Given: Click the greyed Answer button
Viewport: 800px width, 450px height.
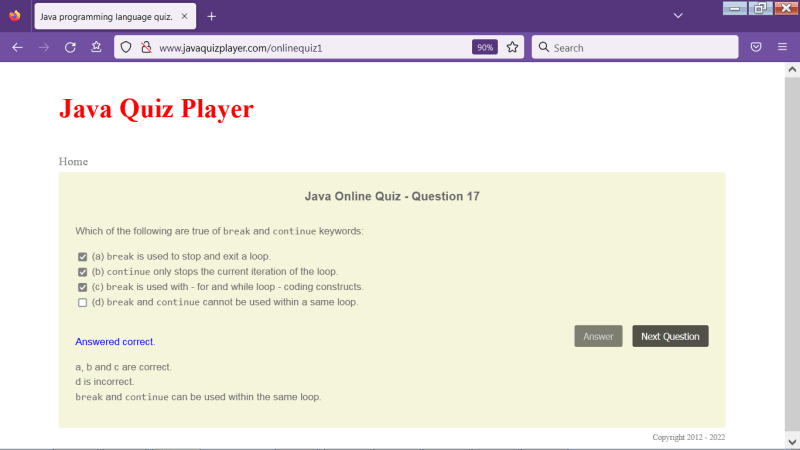Looking at the screenshot, I should [x=598, y=336].
